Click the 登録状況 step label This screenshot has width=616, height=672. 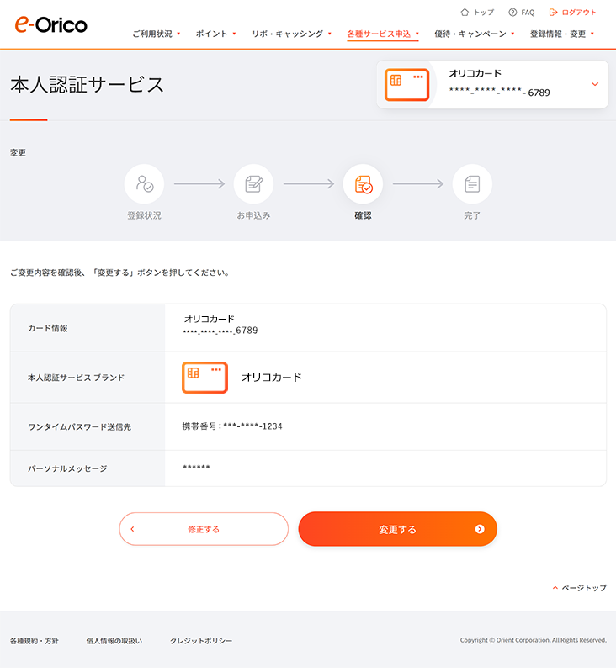[144, 215]
